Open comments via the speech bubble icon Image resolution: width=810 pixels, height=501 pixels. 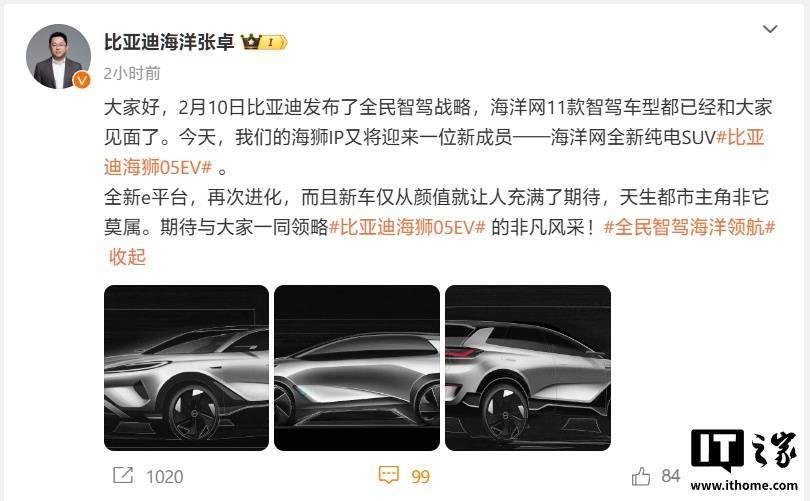click(x=388, y=475)
